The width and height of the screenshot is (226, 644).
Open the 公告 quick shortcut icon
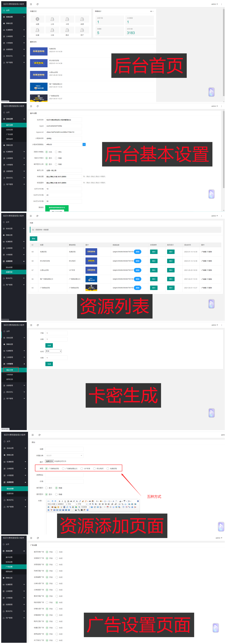coord(52,19)
